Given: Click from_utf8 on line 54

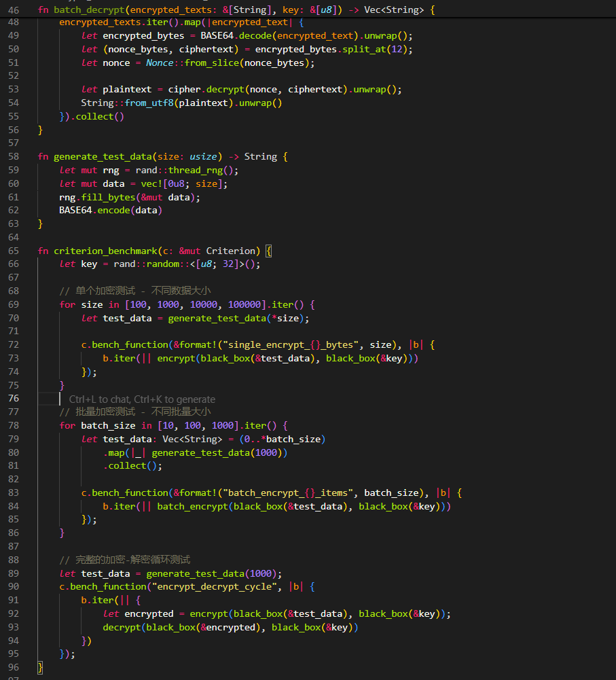Looking at the screenshot, I should pos(149,103).
